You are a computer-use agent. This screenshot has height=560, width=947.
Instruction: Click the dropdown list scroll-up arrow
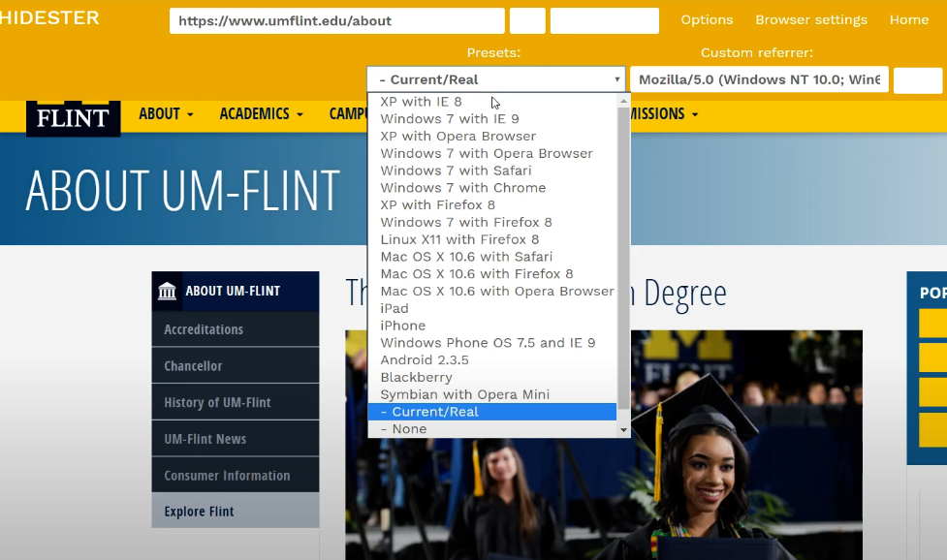coord(623,102)
